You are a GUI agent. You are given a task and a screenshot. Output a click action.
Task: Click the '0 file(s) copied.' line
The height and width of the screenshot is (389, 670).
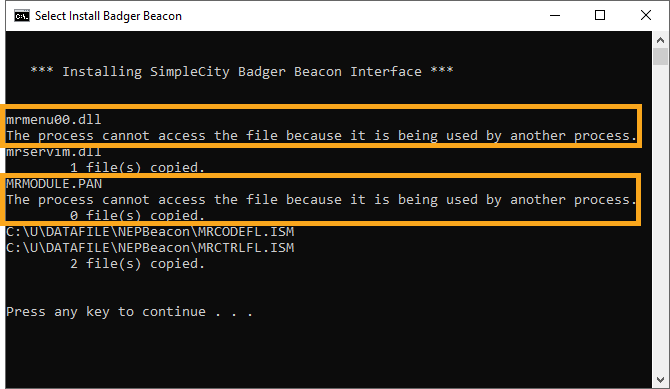[138, 215]
